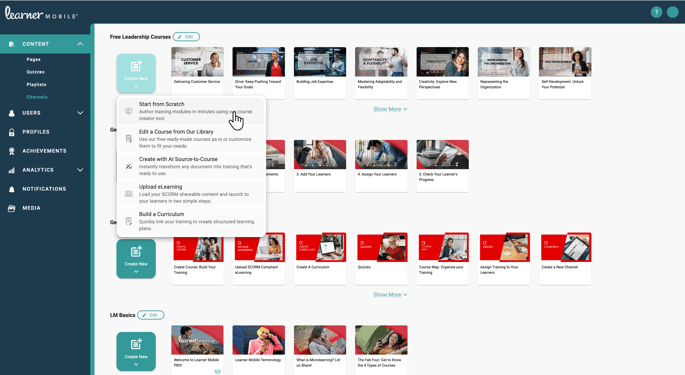This screenshot has width=685, height=375.
Task: Open help via question mark icon
Action: (x=656, y=12)
